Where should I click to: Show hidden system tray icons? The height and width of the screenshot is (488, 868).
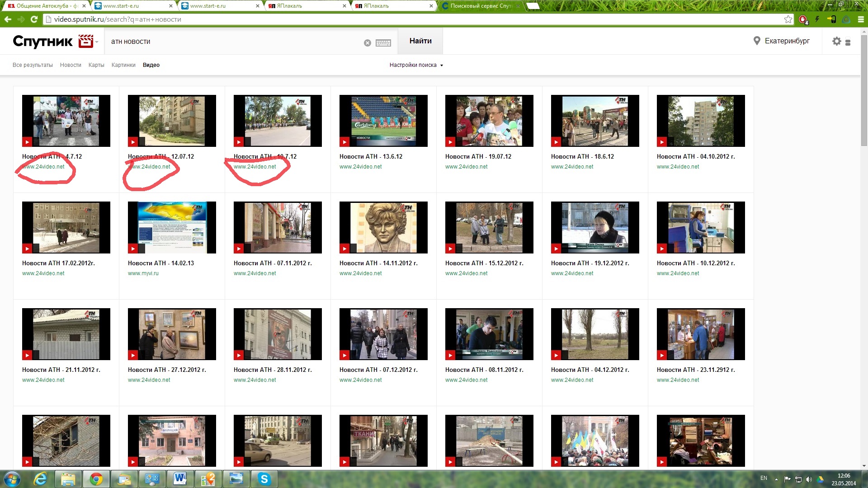[x=776, y=479]
